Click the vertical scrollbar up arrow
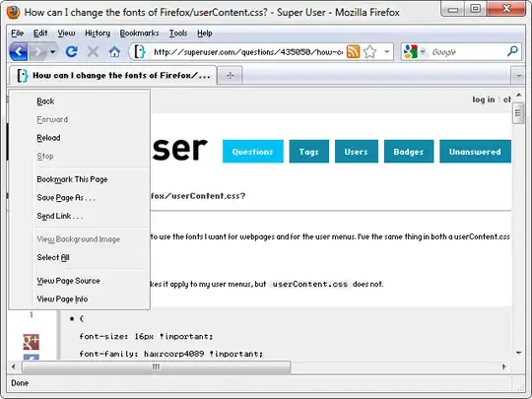 [x=518, y=95]
